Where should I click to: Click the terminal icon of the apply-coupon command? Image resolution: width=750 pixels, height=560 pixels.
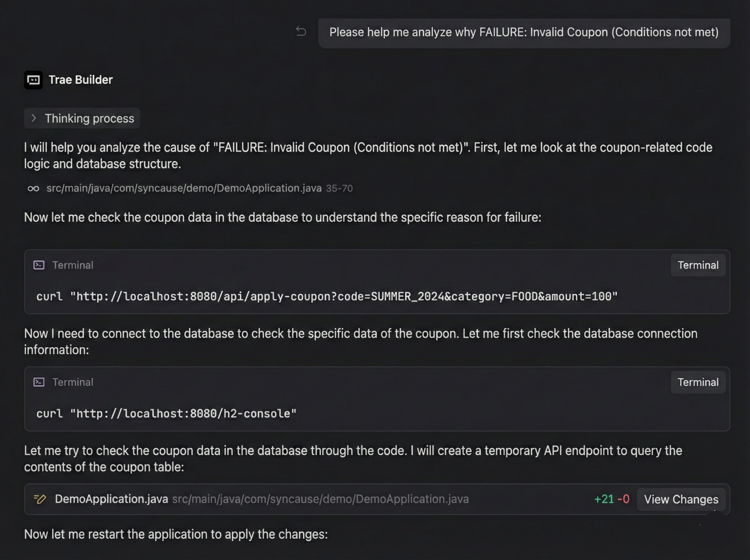(x=39, y=265)
